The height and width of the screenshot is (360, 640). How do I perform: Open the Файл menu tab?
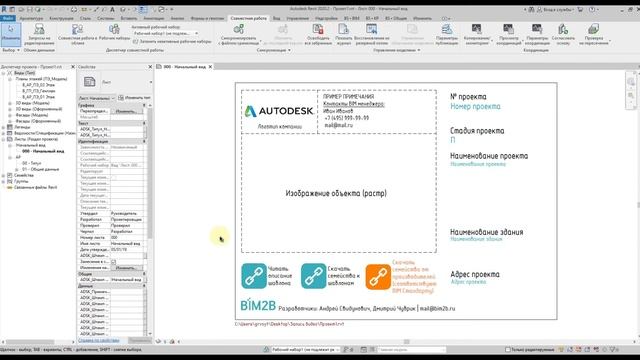(8, 18)
